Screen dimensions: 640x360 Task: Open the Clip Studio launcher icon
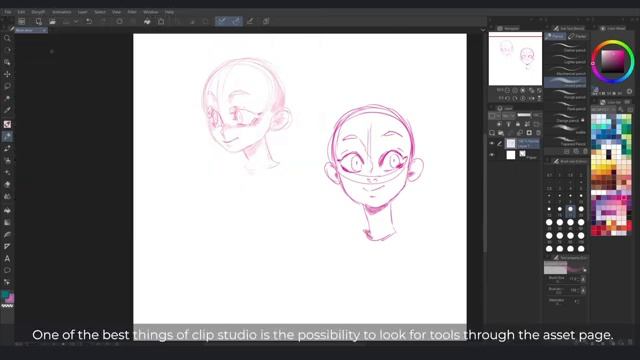[x=22, y=21]
